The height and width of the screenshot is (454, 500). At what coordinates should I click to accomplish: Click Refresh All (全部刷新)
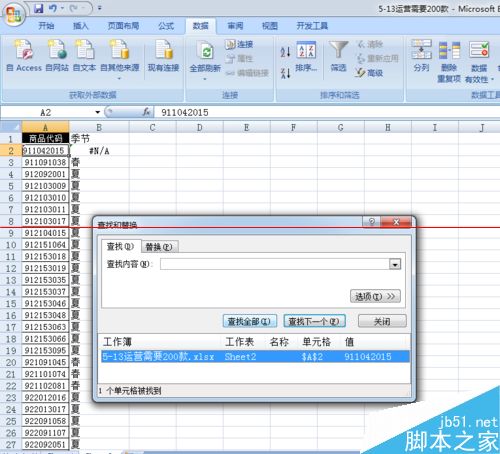pyautogui.click(x=205, y=60)
